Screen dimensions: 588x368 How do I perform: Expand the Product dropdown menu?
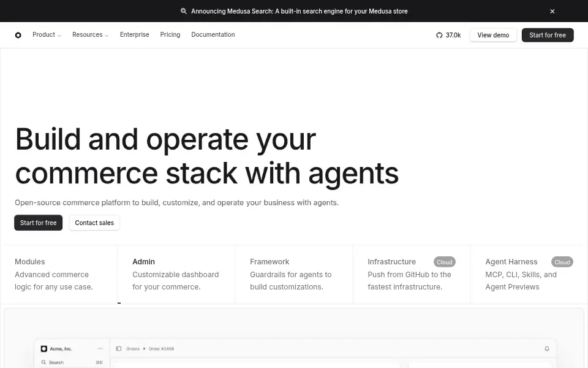(x=47, y=34)
